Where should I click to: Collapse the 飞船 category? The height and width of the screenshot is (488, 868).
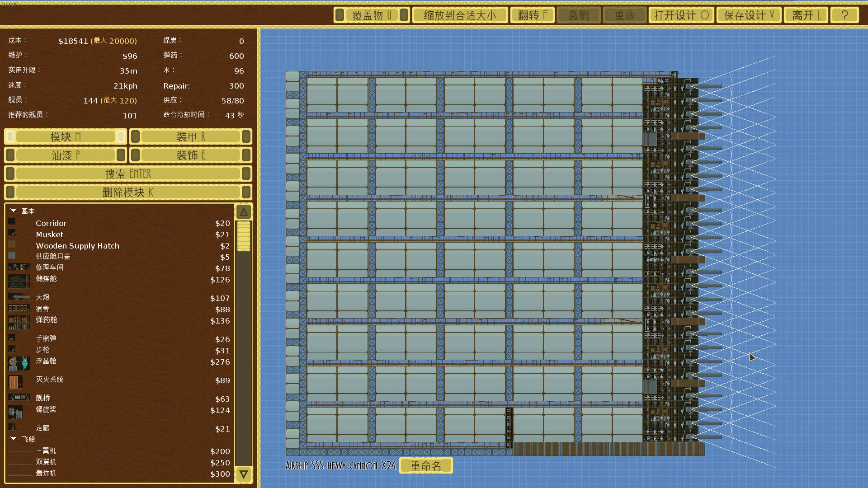point(14,439)
